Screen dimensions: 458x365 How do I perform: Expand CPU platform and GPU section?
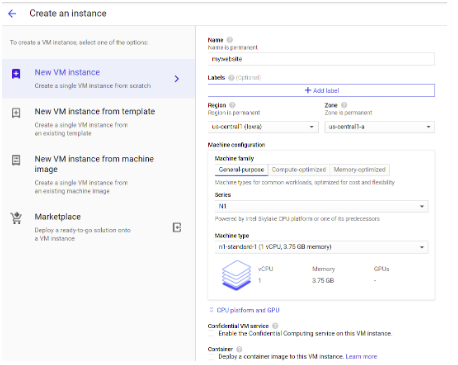(x=244, y=310)
